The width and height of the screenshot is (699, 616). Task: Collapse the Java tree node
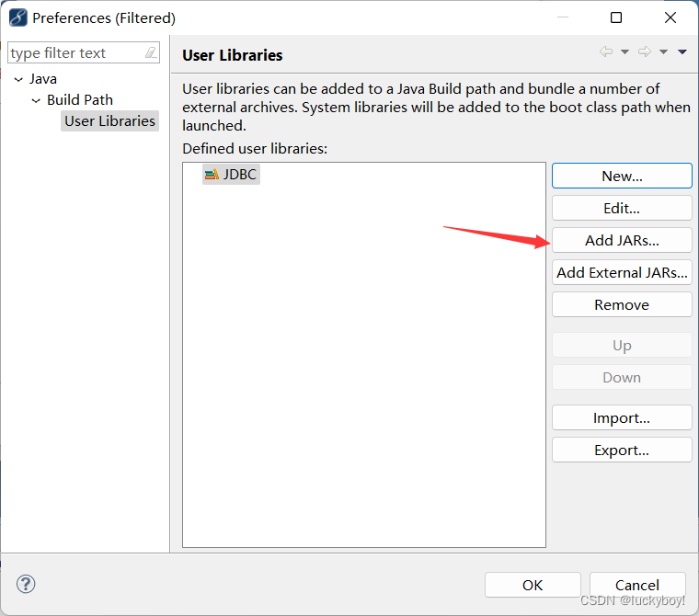coord(18,79)
